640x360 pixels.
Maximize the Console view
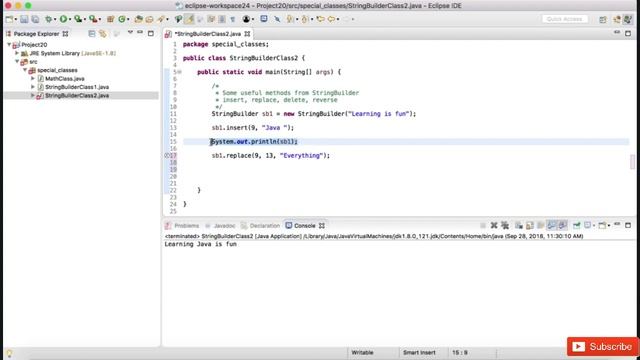pos(628,225)
